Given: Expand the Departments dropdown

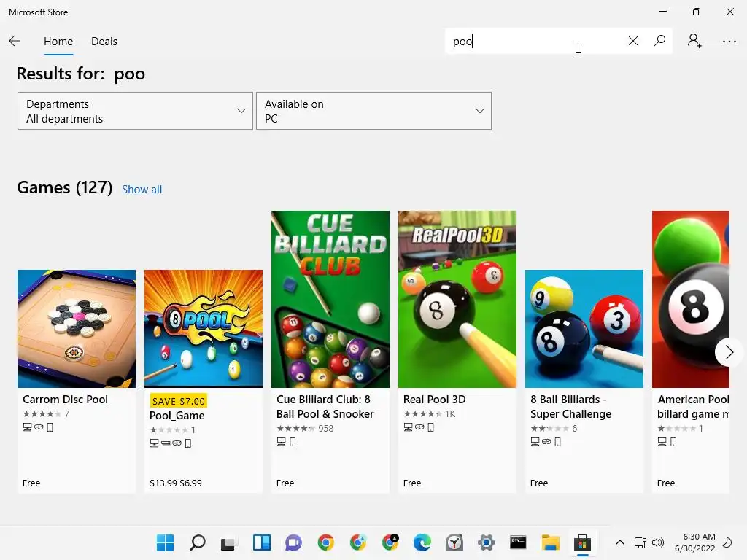Looking at the screenshot, I should (x=135, y=111).
